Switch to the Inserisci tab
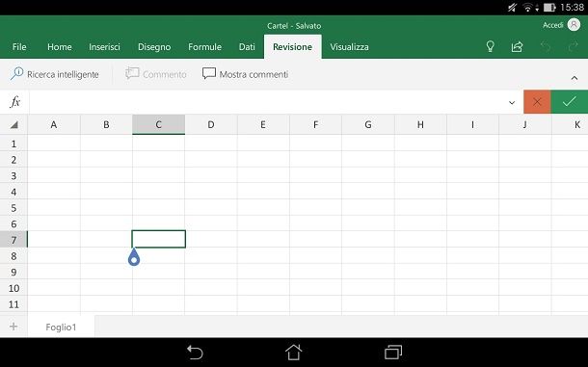588x367 pixels. (x=104, y=47)
